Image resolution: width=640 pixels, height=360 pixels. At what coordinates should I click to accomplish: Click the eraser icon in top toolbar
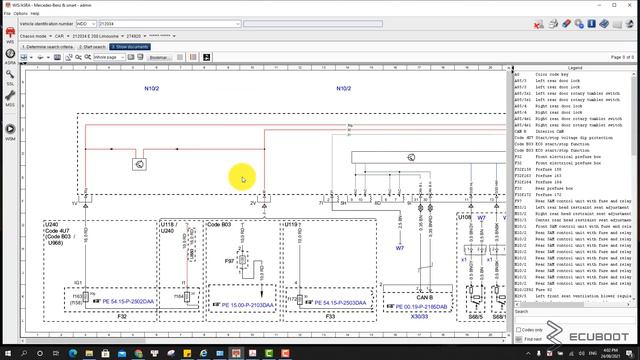pyautogui.click(x=566, y=24)
